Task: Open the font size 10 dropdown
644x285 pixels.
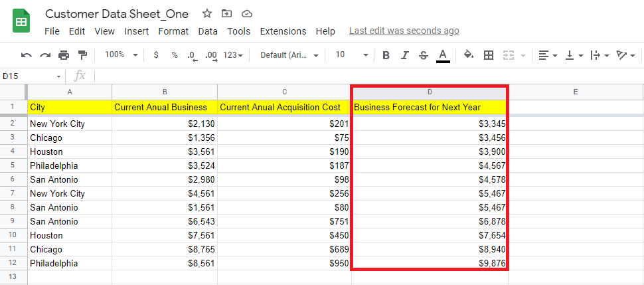Action: pos(351,55)
